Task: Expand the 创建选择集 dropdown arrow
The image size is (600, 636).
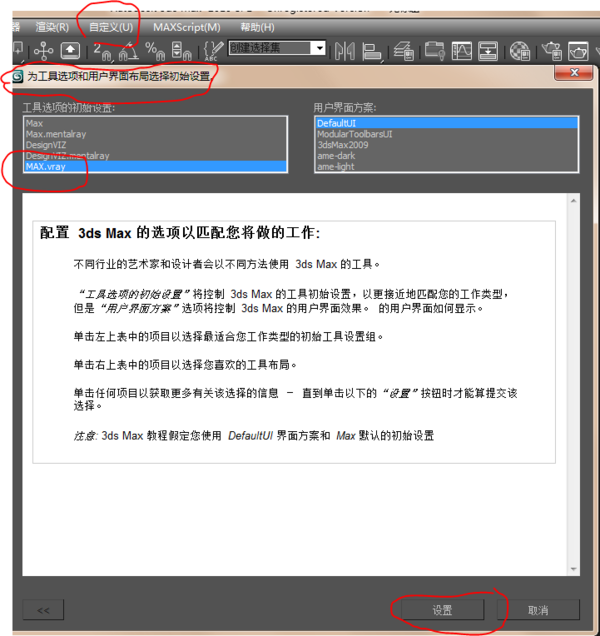Action: click(x=320, y=48)
